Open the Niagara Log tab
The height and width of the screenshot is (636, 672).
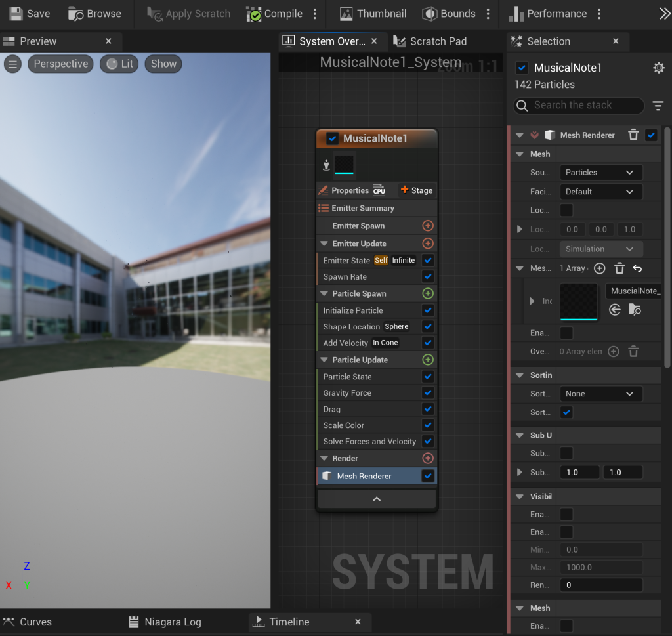pyautogui.click(x=173, y=622)
